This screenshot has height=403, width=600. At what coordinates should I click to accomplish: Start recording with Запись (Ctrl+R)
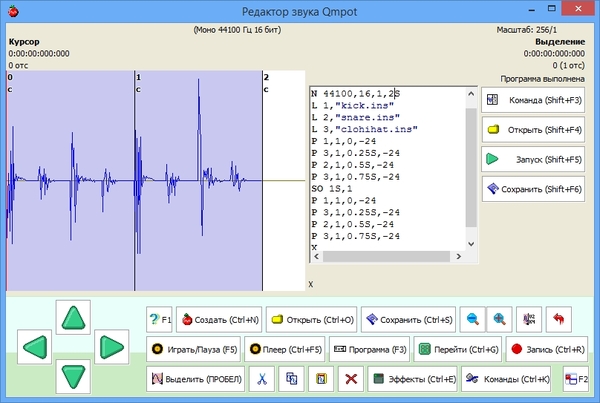click(542, 350)
